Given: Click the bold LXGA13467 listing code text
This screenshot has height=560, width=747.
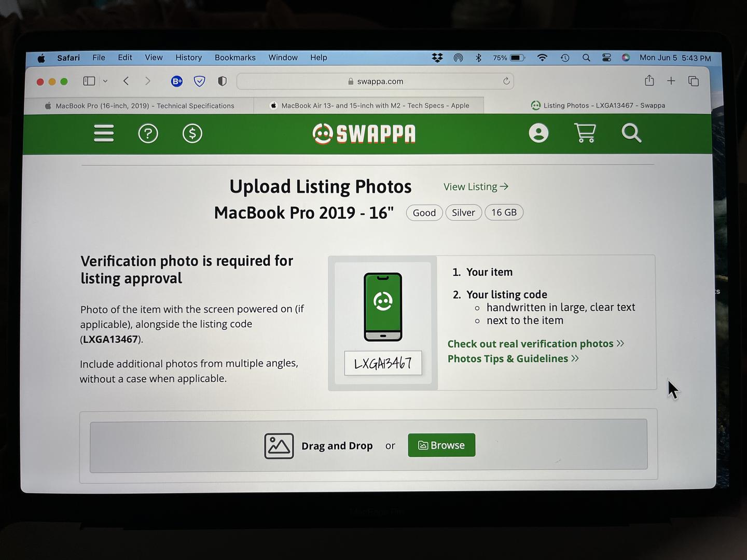Looking at the screenshot, I should point(110,339).
